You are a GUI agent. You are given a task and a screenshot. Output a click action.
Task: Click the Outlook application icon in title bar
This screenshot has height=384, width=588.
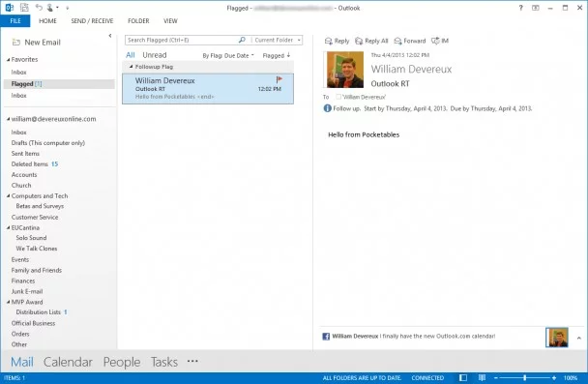pyautogui.click(x=10, y=7)
